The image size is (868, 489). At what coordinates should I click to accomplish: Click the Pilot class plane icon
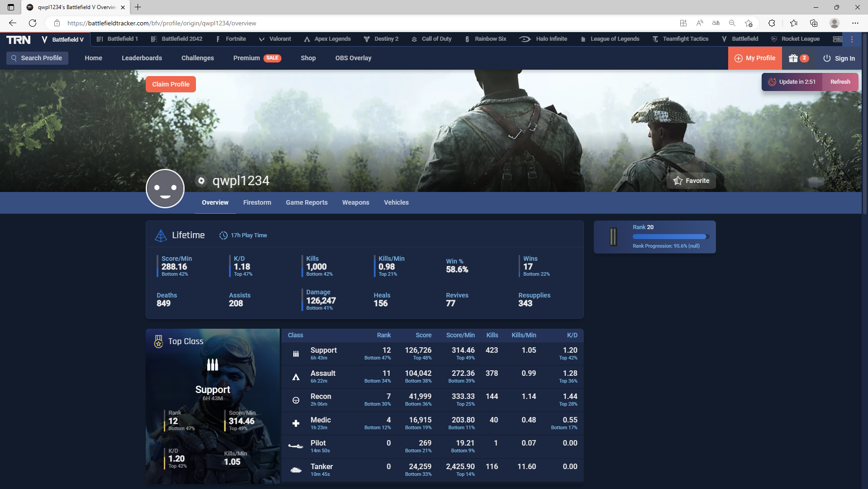pyautogui.click(x=296, y=446)
